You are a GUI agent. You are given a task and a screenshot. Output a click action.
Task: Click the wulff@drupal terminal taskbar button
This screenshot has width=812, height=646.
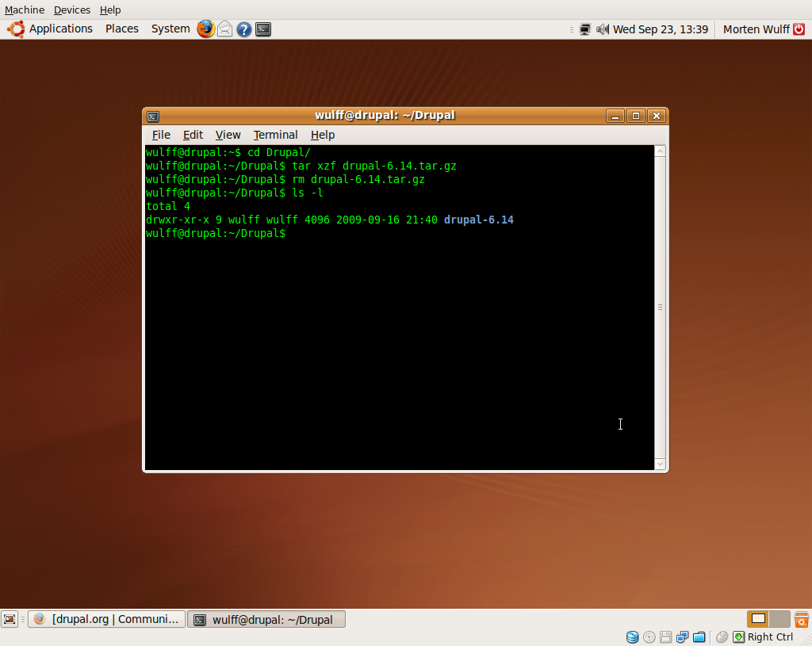[x=266, y=619]
